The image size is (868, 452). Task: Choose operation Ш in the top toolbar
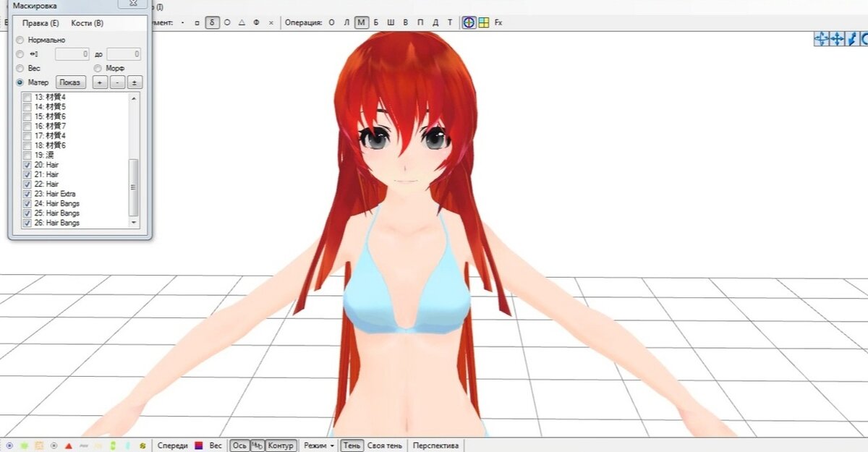391,22
